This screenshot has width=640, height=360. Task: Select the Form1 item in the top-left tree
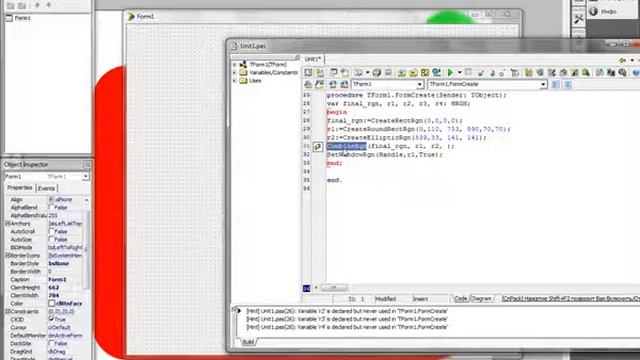[x=22, y=18]
